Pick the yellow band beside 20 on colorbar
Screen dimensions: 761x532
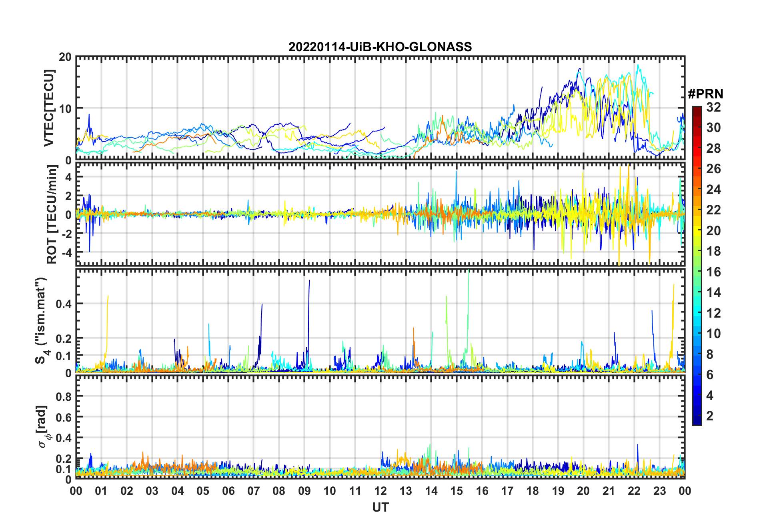[697, 231]
